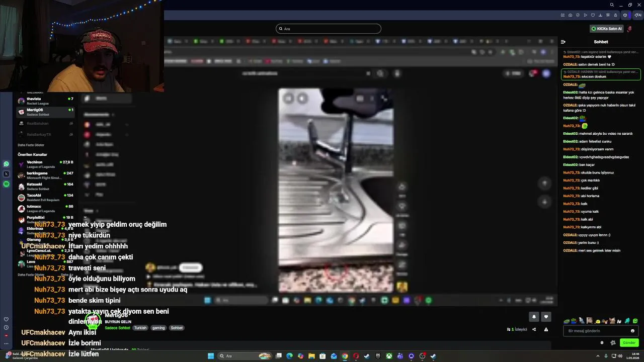Screen dimensions: 644x362
Task: Open chat settings gear icon
Action: [602, 342]
